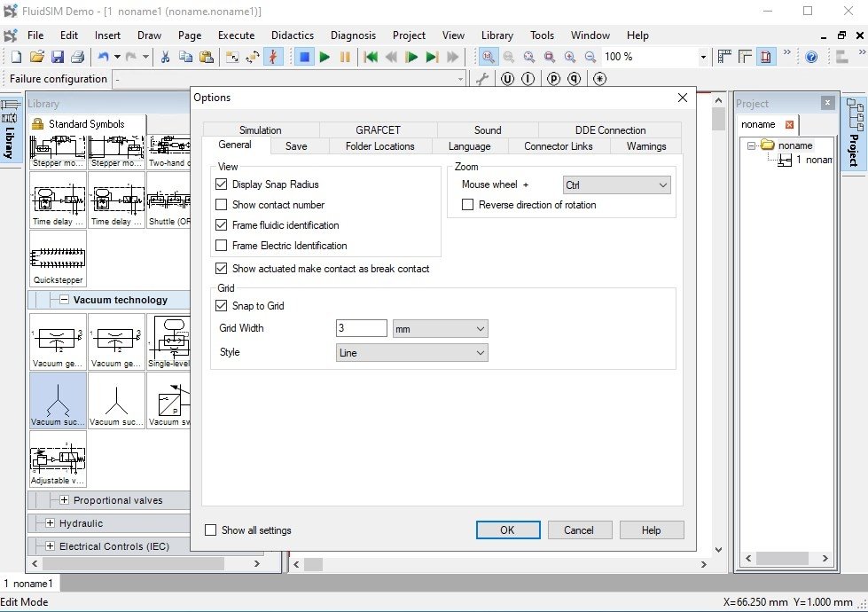
Task: Uncheck Snap to Grid option
Action: pyautogui.click(x=221, y=306)
